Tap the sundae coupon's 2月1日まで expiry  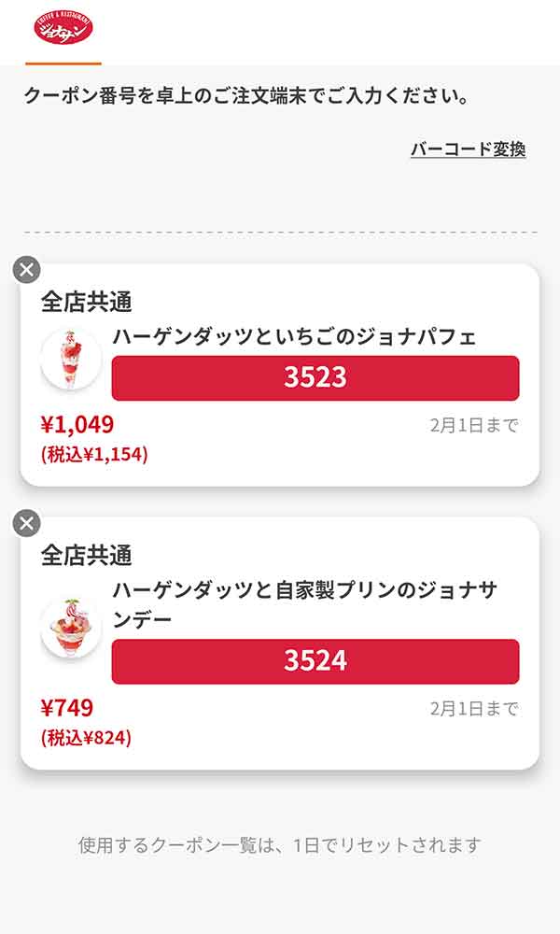point(473,709)
